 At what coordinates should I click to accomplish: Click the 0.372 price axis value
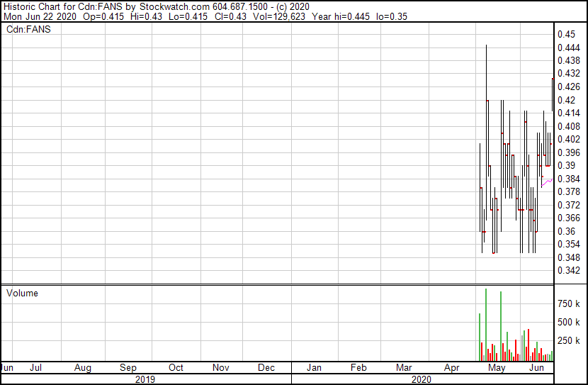tap(569, 205)
